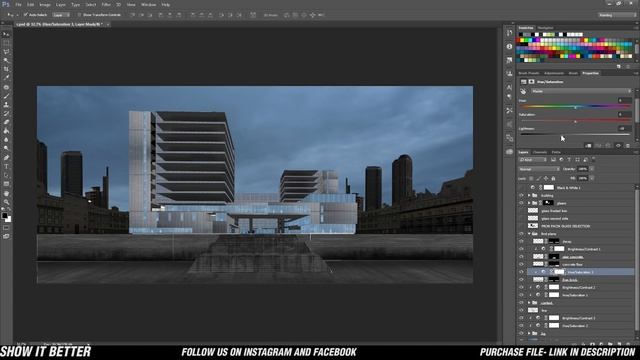The image size is (640, 360).
Task: Click the foreground color swatch
Action: point(4,216)
